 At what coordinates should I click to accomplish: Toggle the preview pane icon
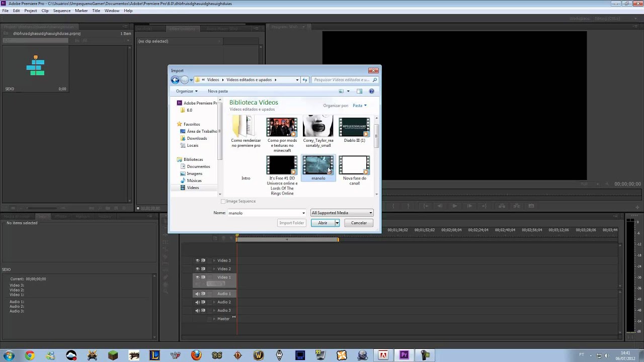point(359,91)
